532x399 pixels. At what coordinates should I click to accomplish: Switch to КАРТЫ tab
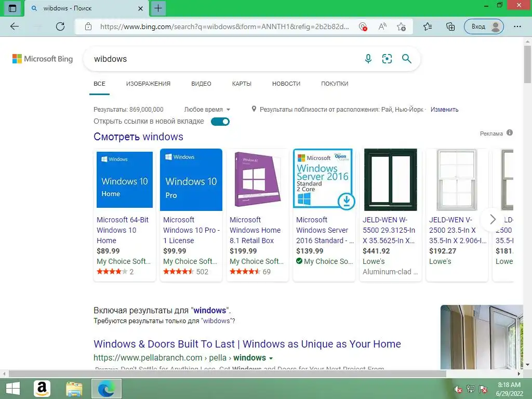click(242, 84)
